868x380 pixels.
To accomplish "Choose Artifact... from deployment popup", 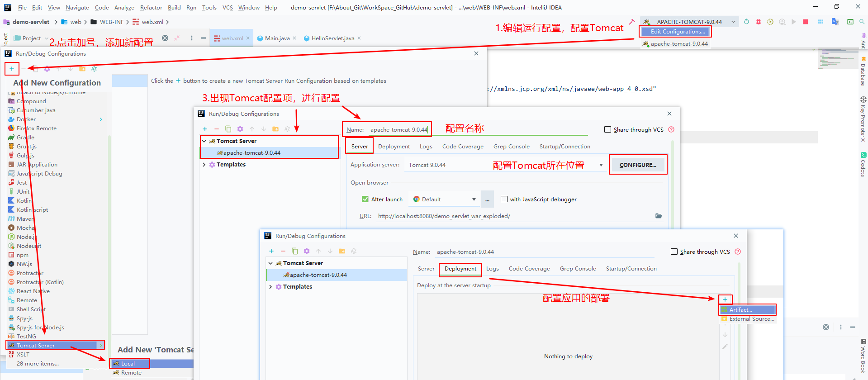I will [747, 310].
